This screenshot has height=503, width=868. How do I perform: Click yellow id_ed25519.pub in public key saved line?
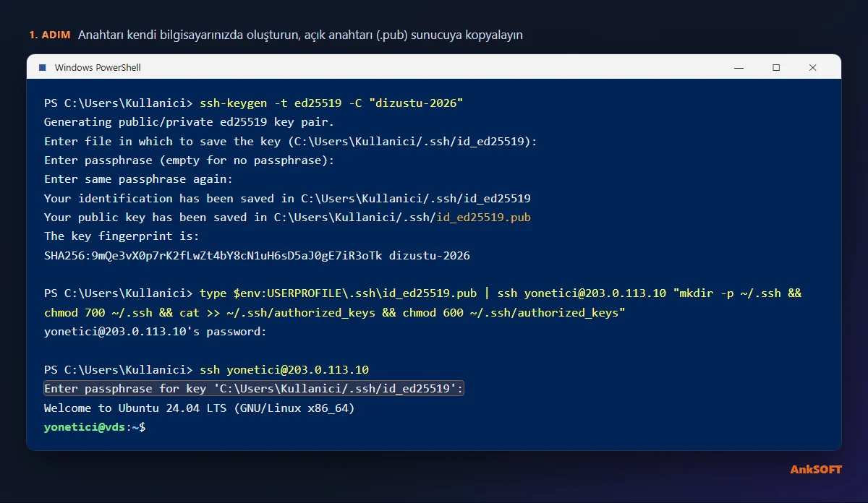[x=484, y=218]
